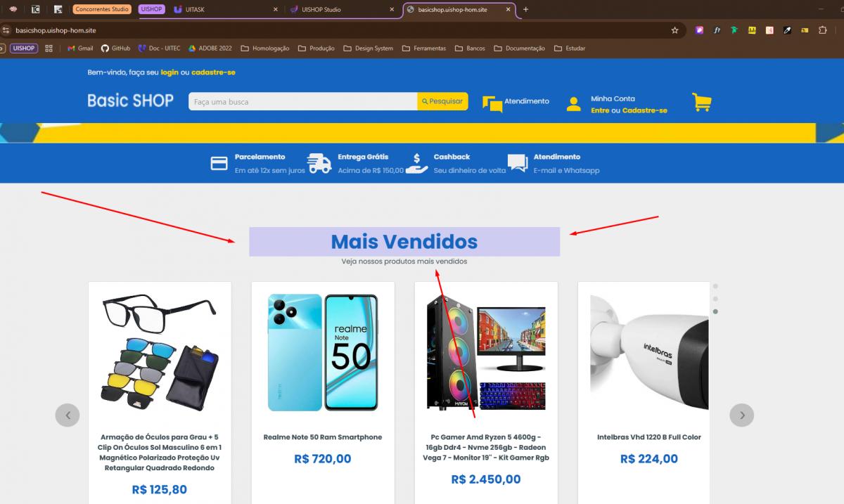The width and height of the screenshot is (844, 504).
Task: Switch to the UITASK browser tab
Action: tap(225, 10)
